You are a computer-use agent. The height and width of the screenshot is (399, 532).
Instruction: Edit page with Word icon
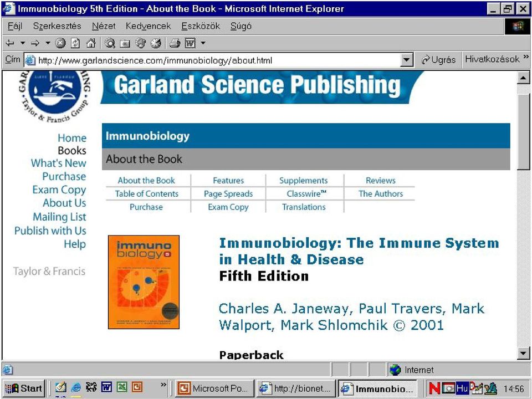tap(190, 43)
